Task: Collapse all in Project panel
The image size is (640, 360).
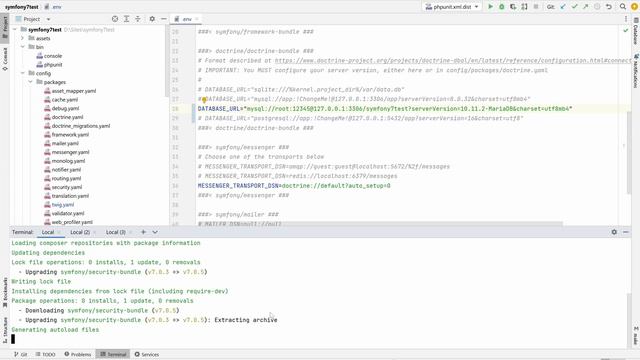Action: pos(138,19)
